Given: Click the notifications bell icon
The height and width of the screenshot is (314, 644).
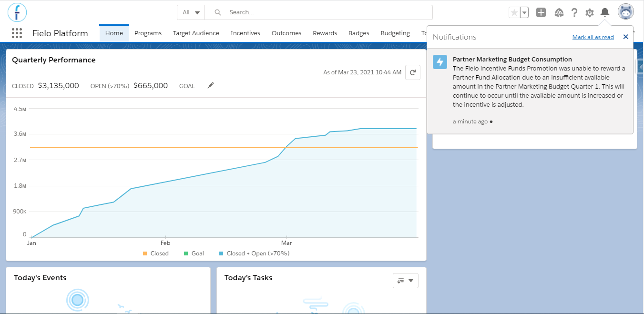Looking at the screenshot, I should coord(605,12).
